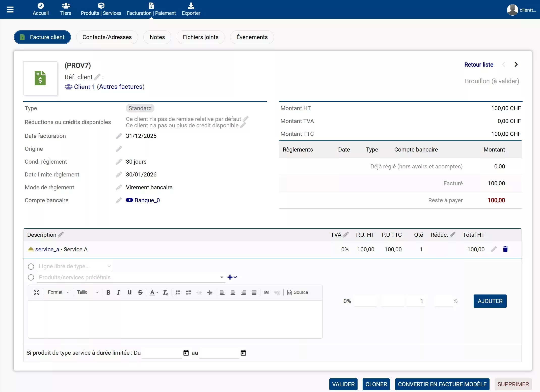Viewport: 540px width, 392px height.
Task: Click the hamburger menu icon
Action: point(10,10)
